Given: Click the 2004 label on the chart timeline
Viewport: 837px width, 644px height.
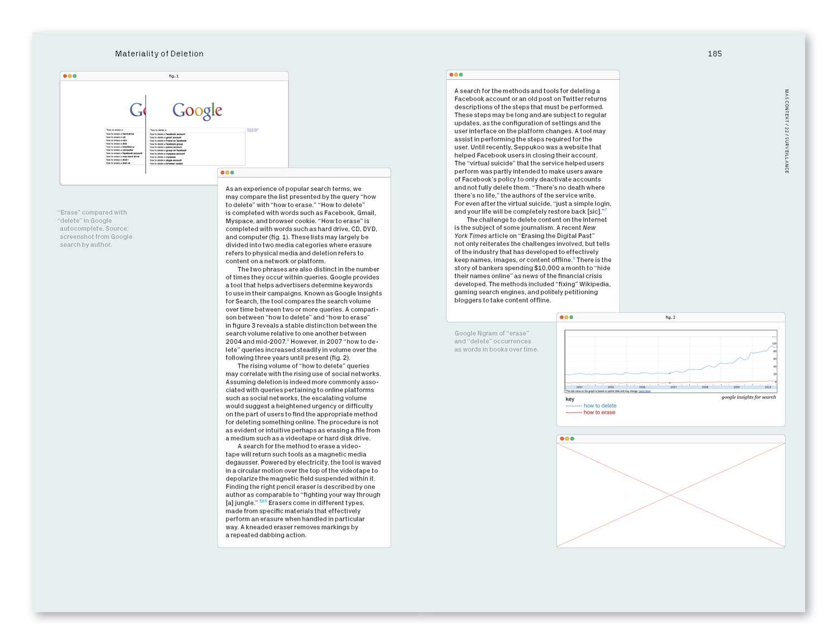Looking at the screenshot, I should tap(579, 387).
